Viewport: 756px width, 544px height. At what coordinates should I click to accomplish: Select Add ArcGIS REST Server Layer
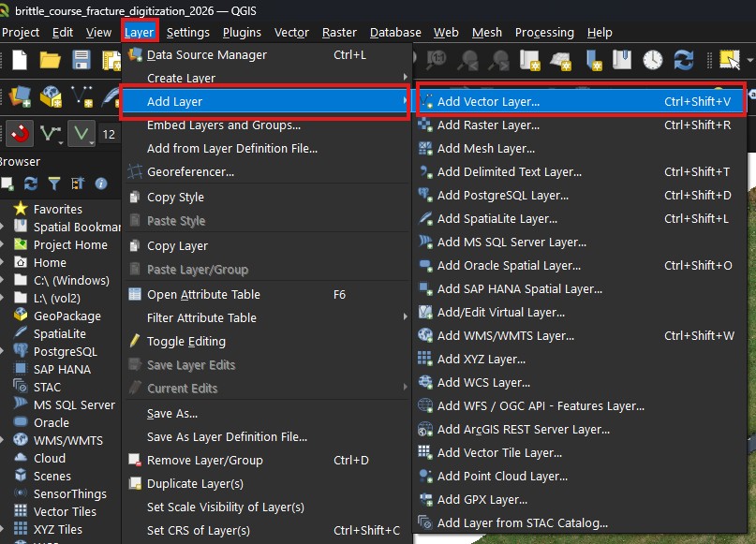click(582, 430)
